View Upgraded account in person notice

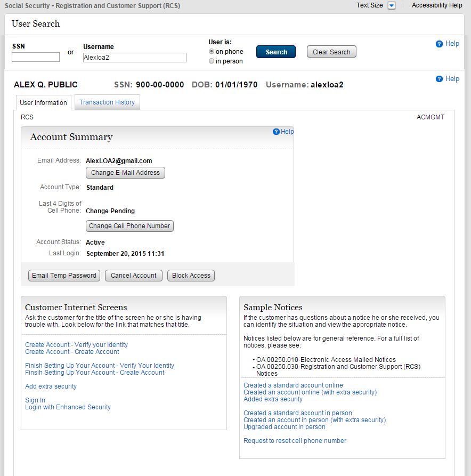click(285, 427)
